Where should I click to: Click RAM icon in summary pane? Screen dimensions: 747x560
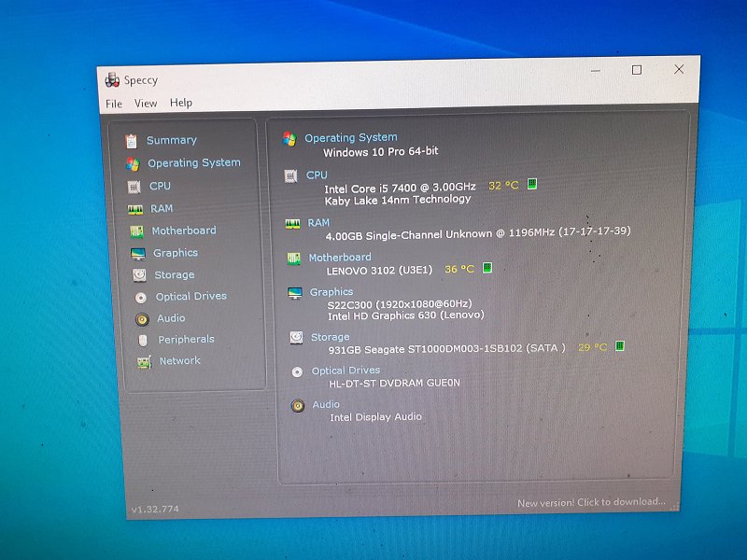tap(292, 224)
